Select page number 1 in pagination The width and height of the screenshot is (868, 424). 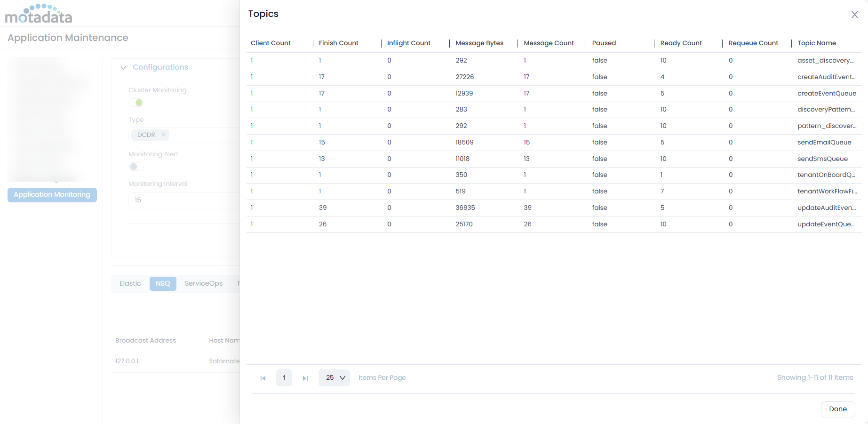[284, 378]
